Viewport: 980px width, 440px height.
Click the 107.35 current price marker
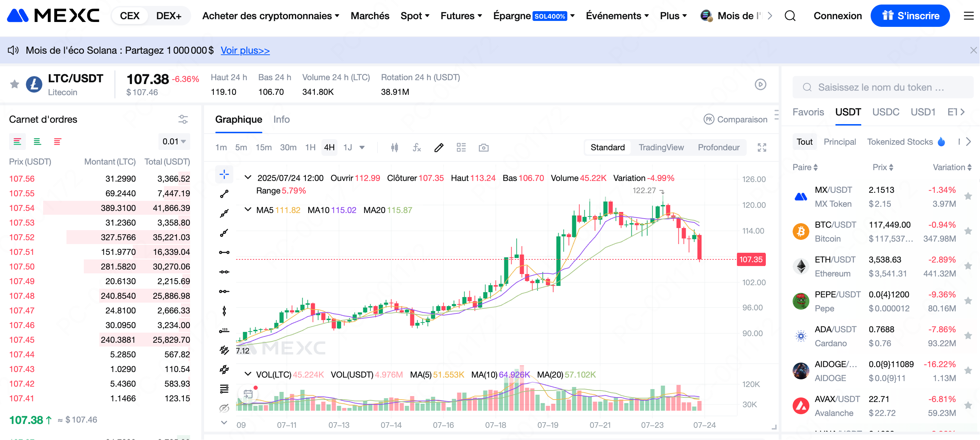tap(750, 259)
